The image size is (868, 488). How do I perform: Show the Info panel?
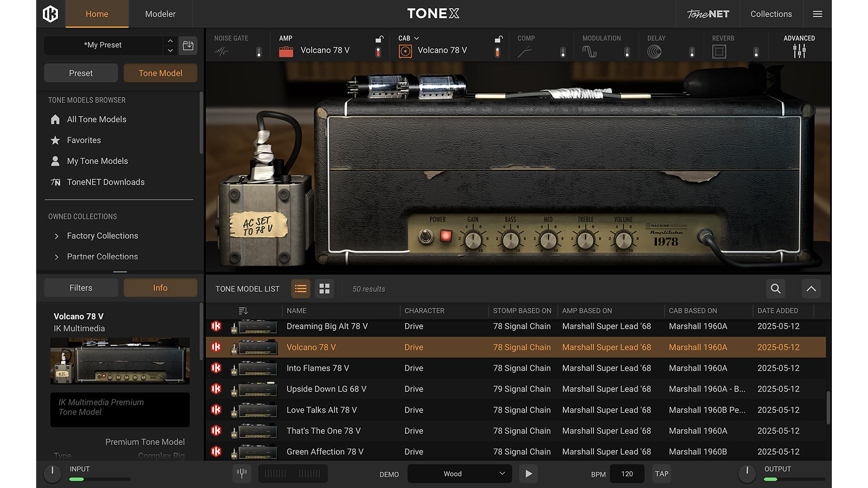[160, 288]
